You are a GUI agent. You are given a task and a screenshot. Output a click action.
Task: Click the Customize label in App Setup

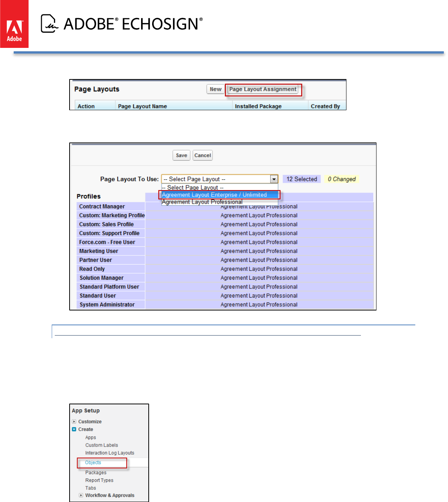(x=90, y=421)
